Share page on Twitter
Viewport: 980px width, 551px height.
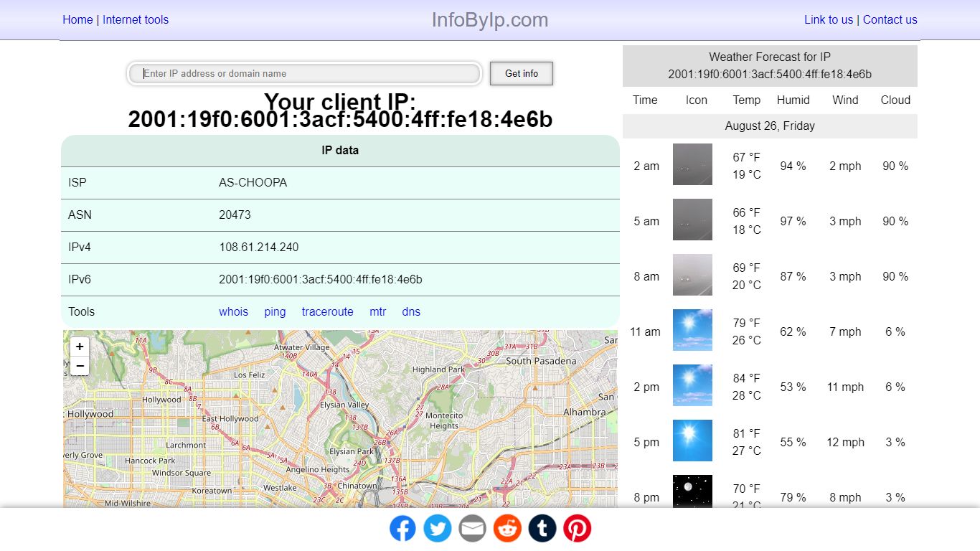point(438,529)
